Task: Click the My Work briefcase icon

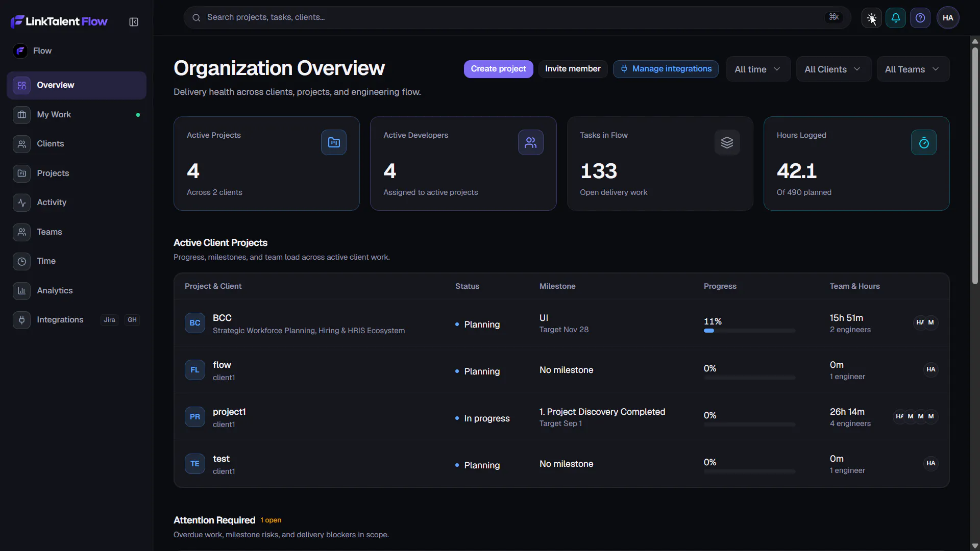Action: 22,115
